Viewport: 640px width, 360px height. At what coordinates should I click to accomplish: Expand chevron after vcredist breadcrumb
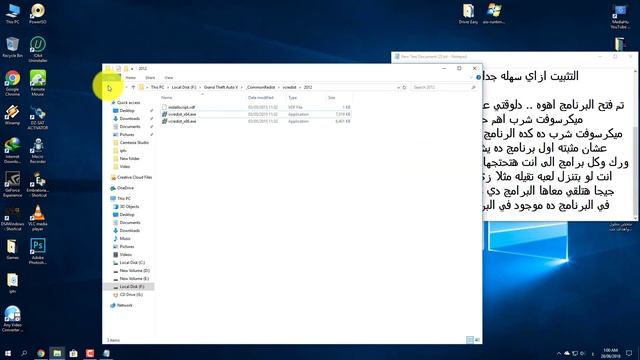(300, 87)
